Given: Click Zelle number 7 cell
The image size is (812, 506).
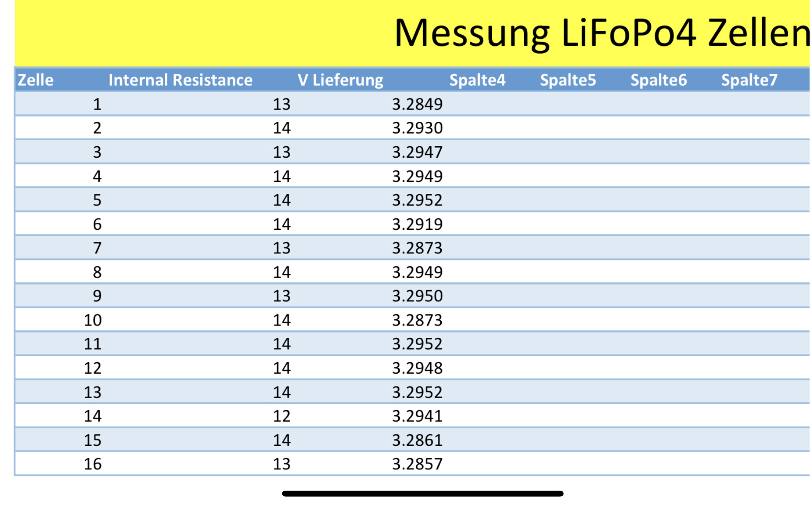Looking at the screenshot, I should coord(97,248).
